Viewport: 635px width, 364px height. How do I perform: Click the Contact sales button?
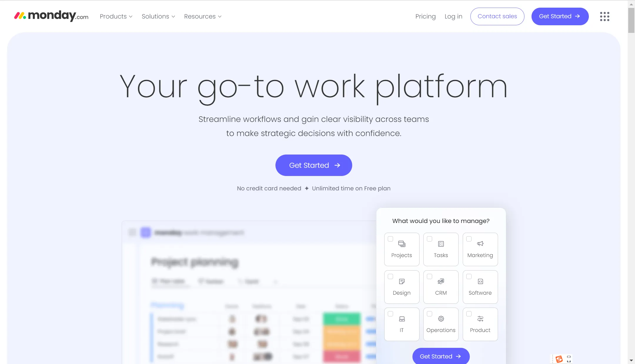coord(497,16)
